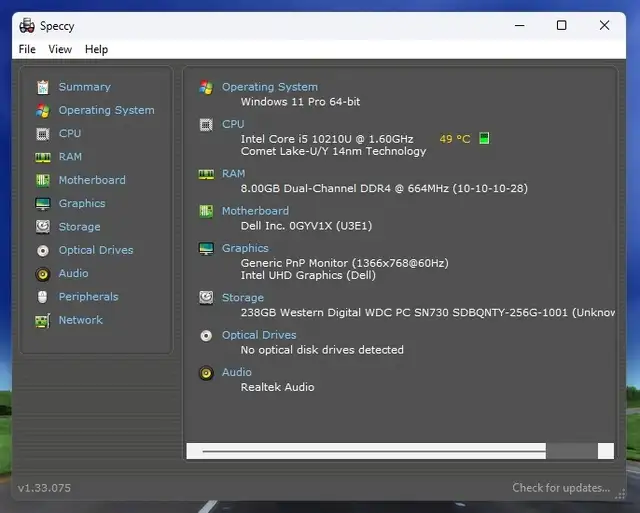Click 'Realtek Audio' text

tap(278, 387)
